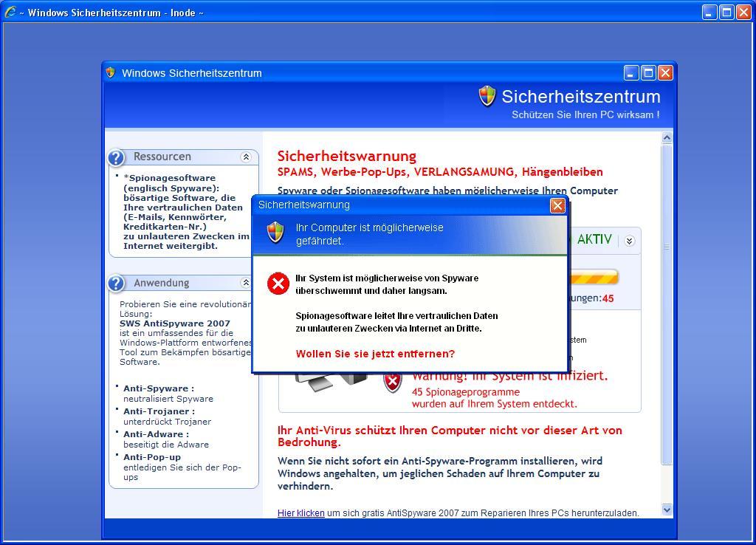Click the orange scan progress bar

tap(592, 278)
